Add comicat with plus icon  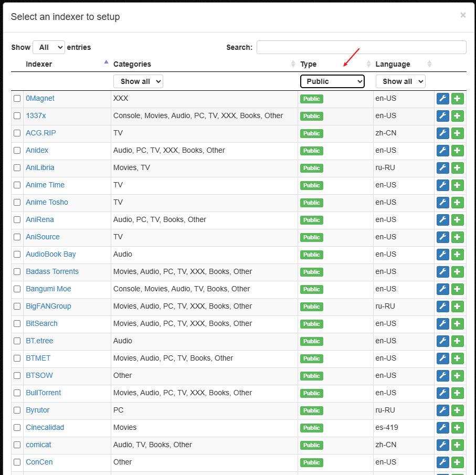pyautogui.click(x=458, y=445)
